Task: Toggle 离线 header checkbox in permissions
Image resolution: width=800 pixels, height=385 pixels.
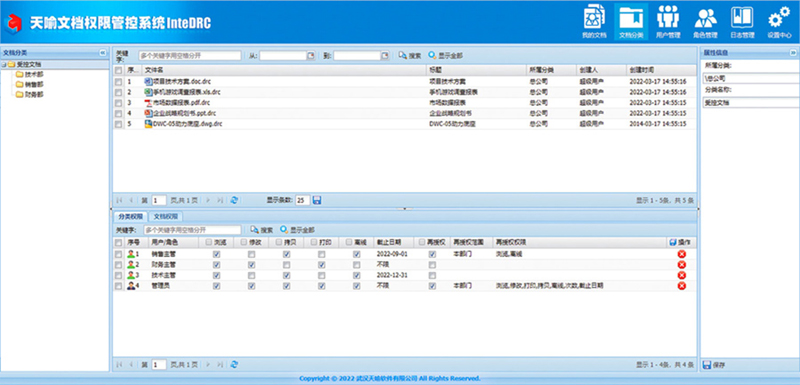Action: click(x=349, y=243)
